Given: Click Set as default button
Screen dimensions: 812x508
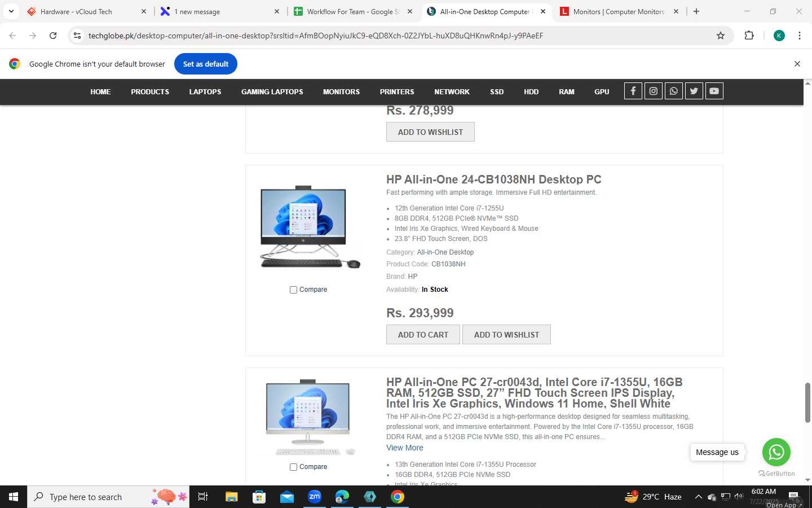Looking at the screenshot, I should click(206, 64).
